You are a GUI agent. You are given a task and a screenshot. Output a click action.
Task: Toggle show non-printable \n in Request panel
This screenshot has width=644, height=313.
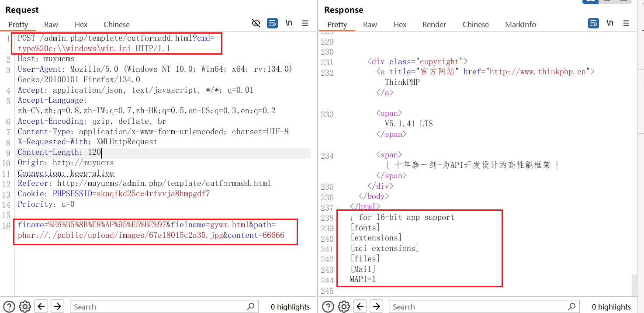[289, 23]
